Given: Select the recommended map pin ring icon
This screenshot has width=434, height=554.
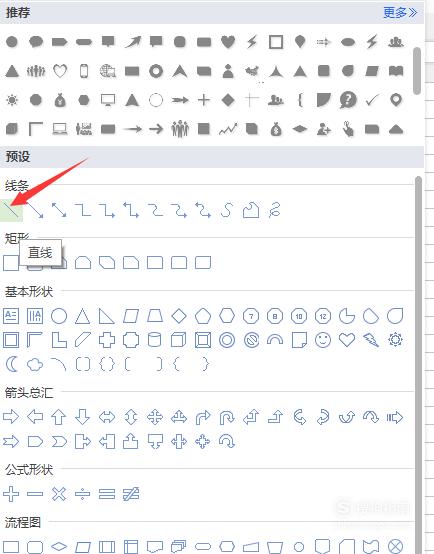Looking at the screenshot, I should [x=396, y=100].
